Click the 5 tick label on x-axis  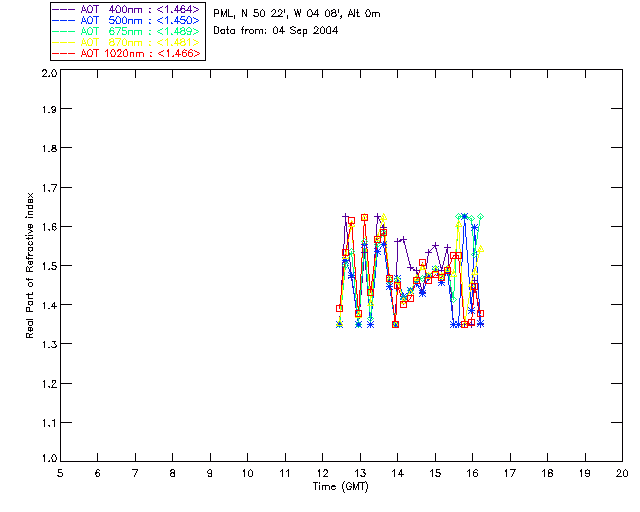[60, 474]
